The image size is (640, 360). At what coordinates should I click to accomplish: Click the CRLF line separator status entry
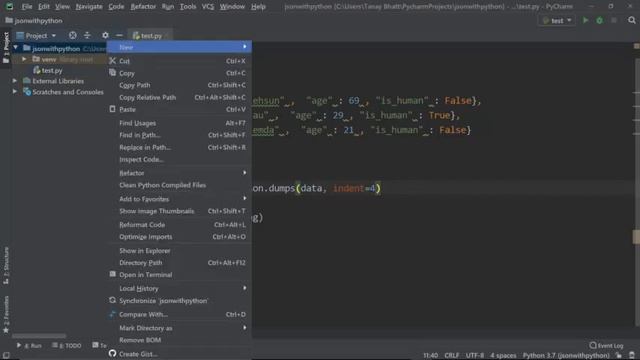tap(451, 356)
